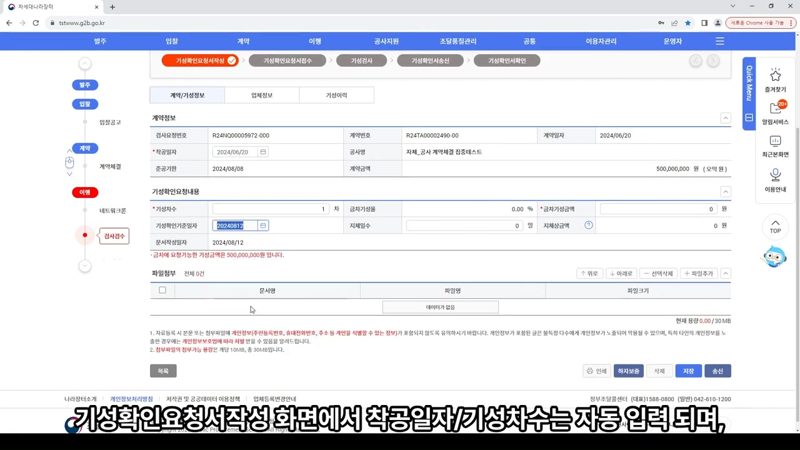The image size is (800, 450).
Task: Switch to the 계약/기성정보 tab
Action: [187, 95]
